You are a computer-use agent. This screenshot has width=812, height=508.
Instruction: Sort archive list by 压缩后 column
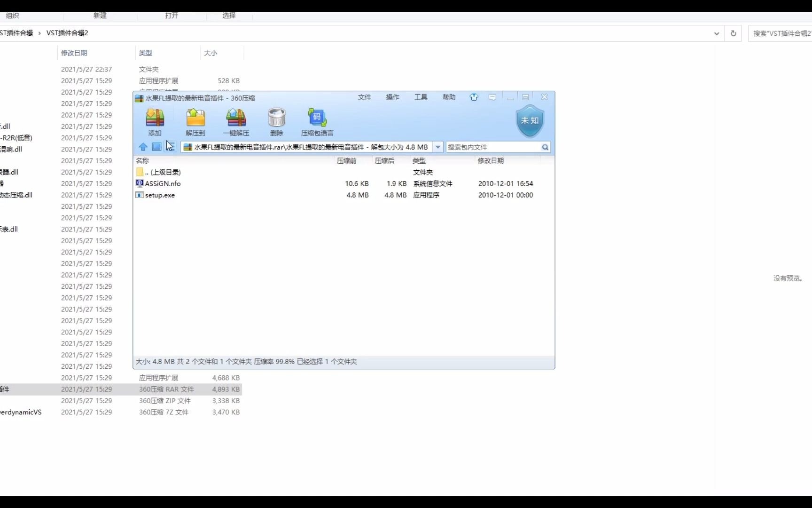coord(384,161)
